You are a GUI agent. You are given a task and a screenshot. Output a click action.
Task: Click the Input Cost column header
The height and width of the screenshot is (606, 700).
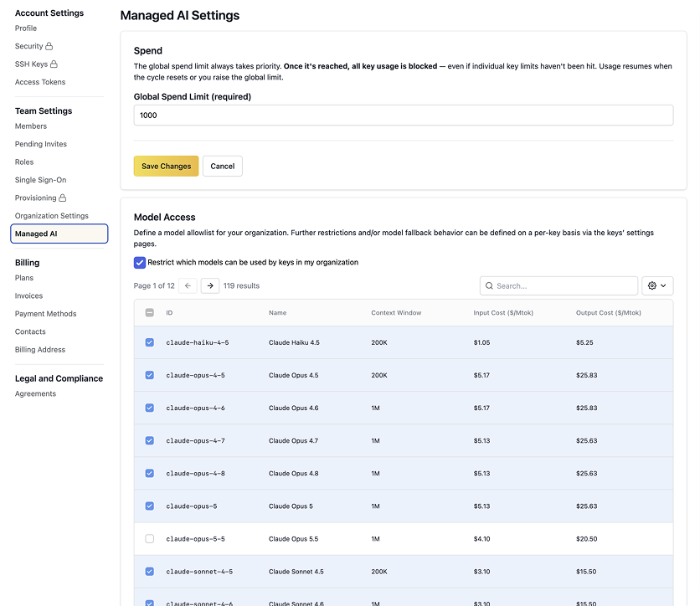click(x=503, y=313)
